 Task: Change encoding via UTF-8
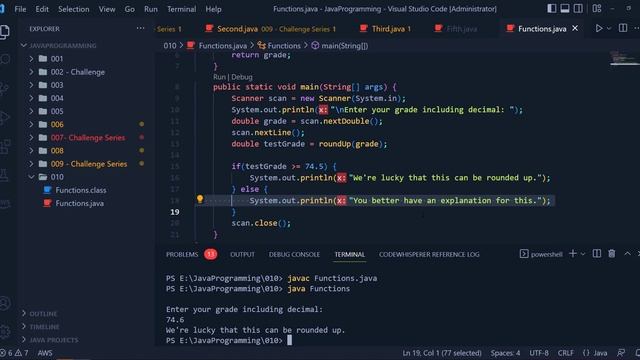(539, 353)
